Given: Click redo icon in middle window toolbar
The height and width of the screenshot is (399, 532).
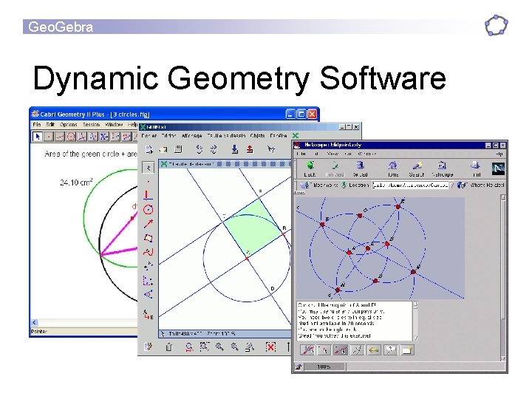Looking at the screenshot, I should 214,149.
